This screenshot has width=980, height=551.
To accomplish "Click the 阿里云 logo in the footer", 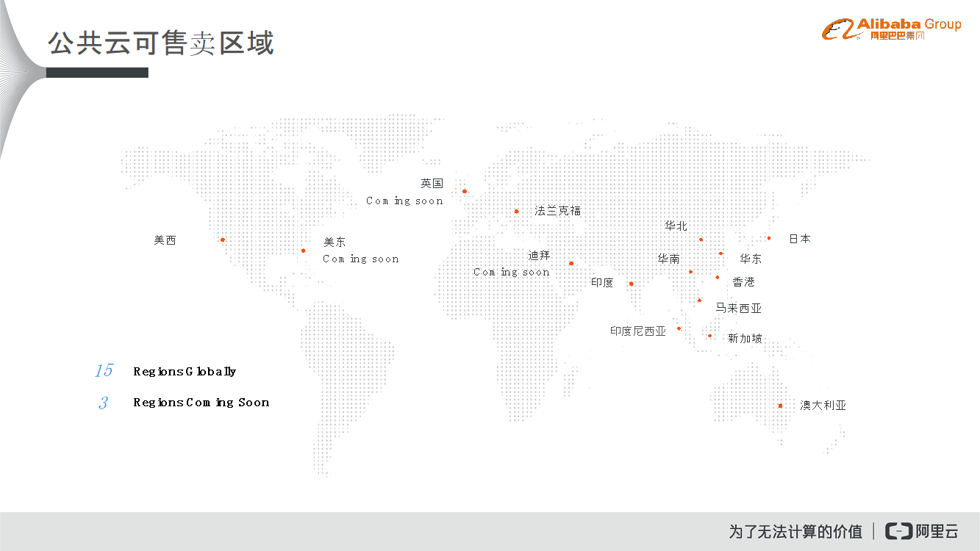I will (922, 531).
